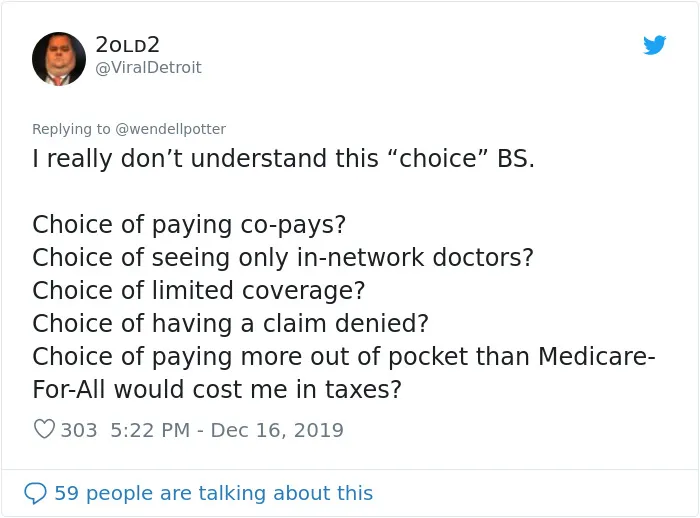Like the tweet with the heart icon
Viewport: 700px width, 518px height.
[x=44, y=429]
